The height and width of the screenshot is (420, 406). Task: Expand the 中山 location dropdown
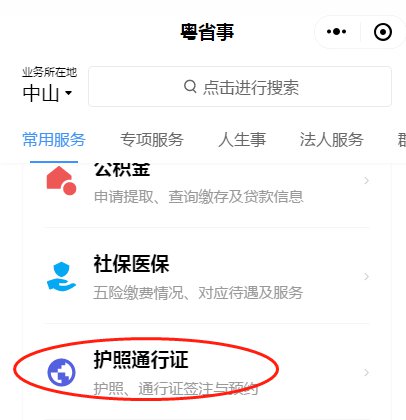coord(47,93)
